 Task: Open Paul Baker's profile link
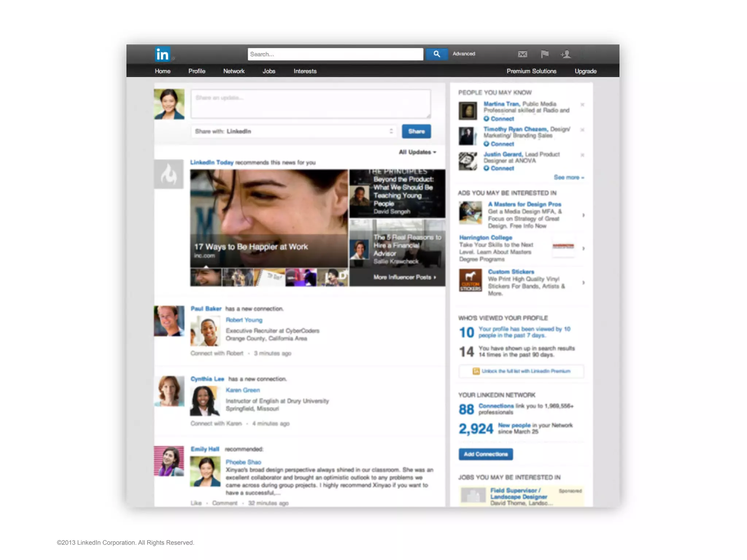tap(206, 308)
